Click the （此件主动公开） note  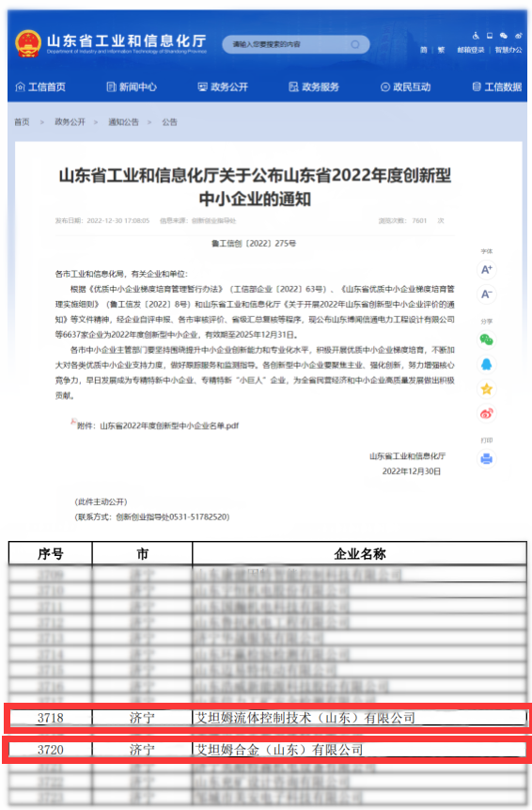(x=102, y=501)
